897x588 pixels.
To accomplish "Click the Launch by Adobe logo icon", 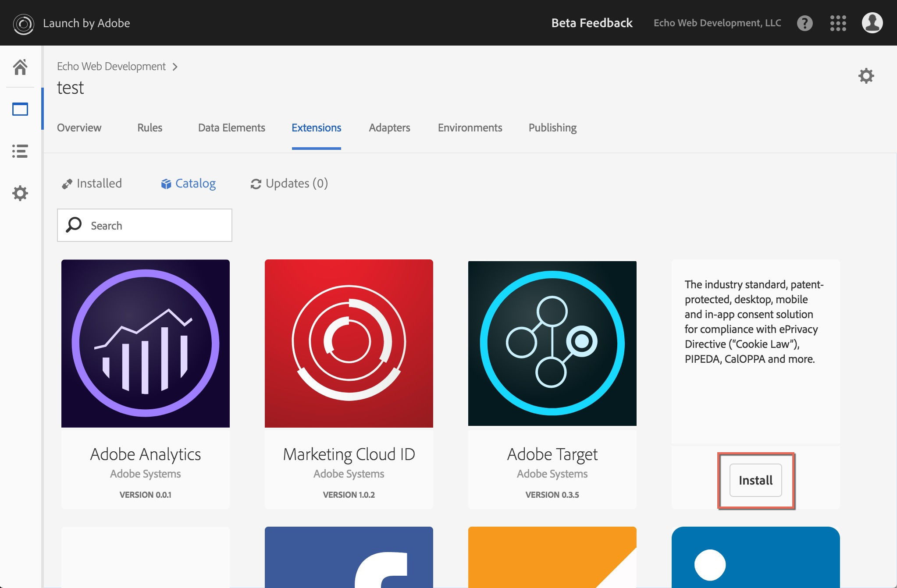I will [24, 24].
